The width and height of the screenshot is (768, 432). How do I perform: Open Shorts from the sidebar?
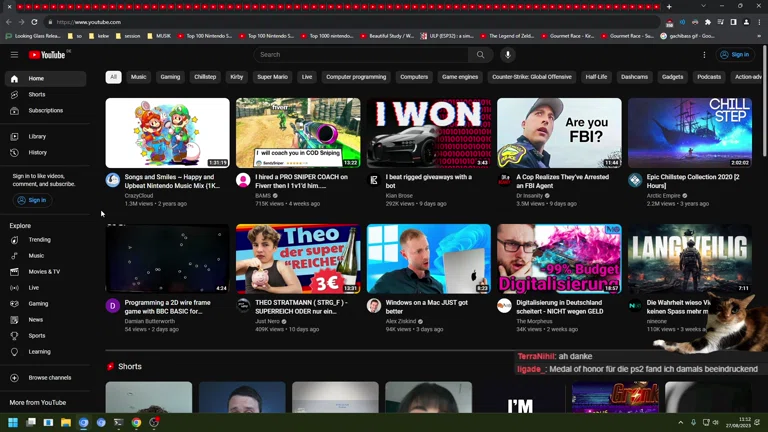click(36, 94)
